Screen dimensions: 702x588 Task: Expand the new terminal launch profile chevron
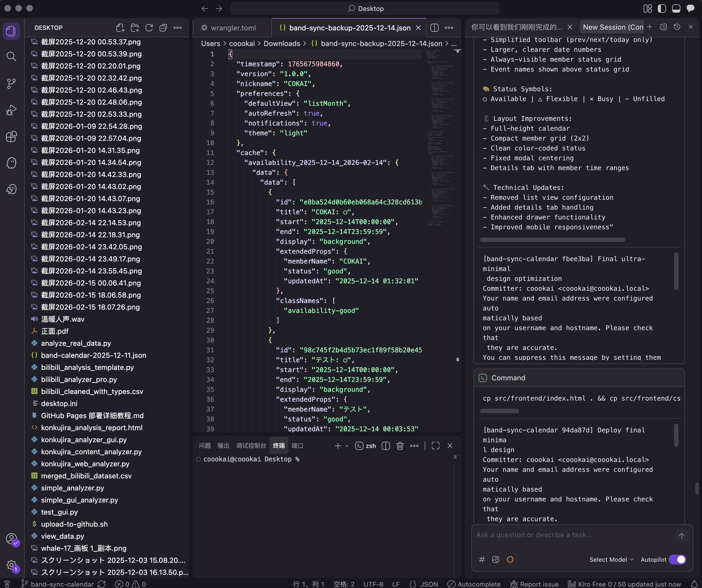(347, 446)
